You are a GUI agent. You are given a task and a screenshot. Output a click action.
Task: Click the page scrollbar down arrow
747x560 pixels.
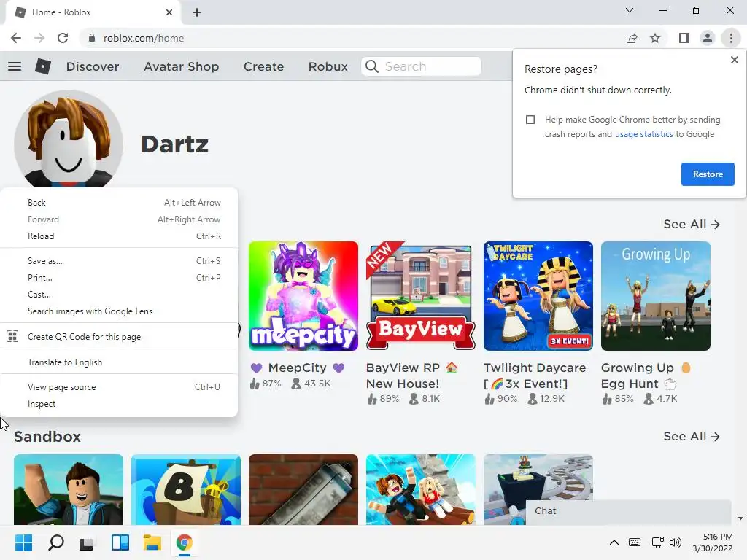click(x=740, y=518)
